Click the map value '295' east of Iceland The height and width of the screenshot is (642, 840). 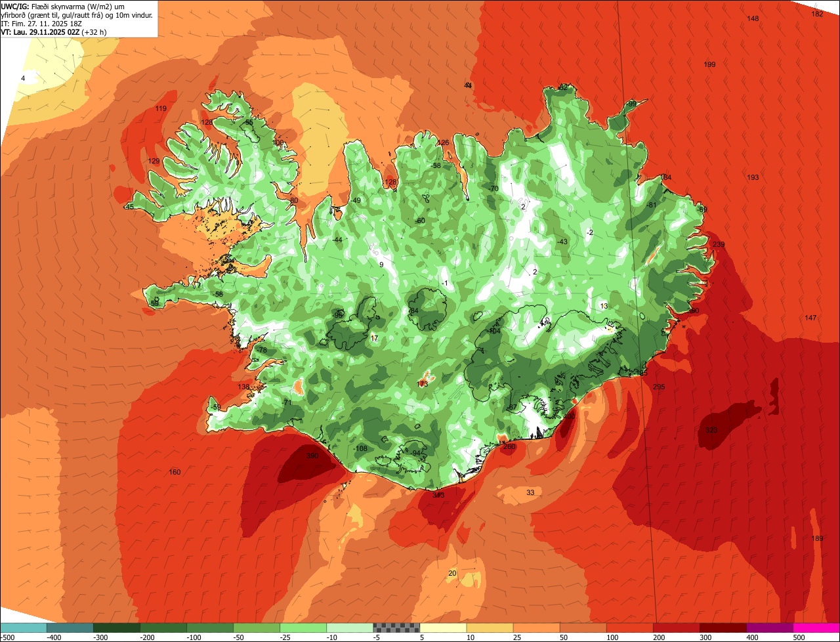[x=660, y=387]
